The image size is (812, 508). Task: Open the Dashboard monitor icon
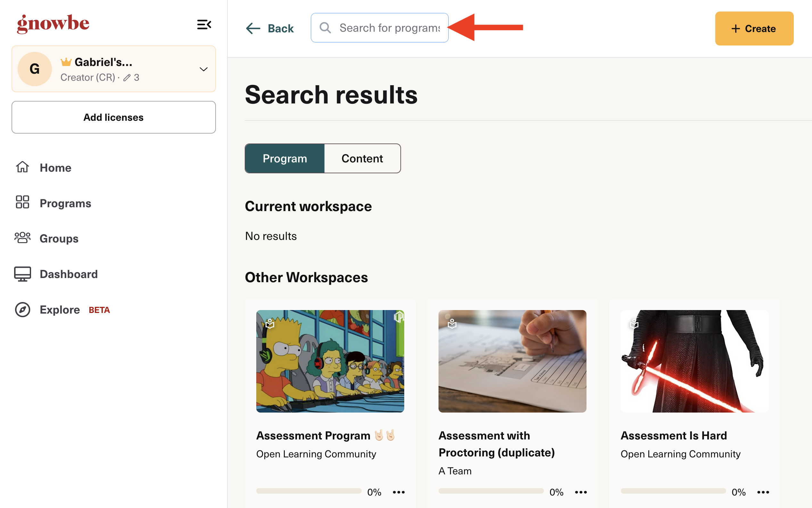point(22,274)
